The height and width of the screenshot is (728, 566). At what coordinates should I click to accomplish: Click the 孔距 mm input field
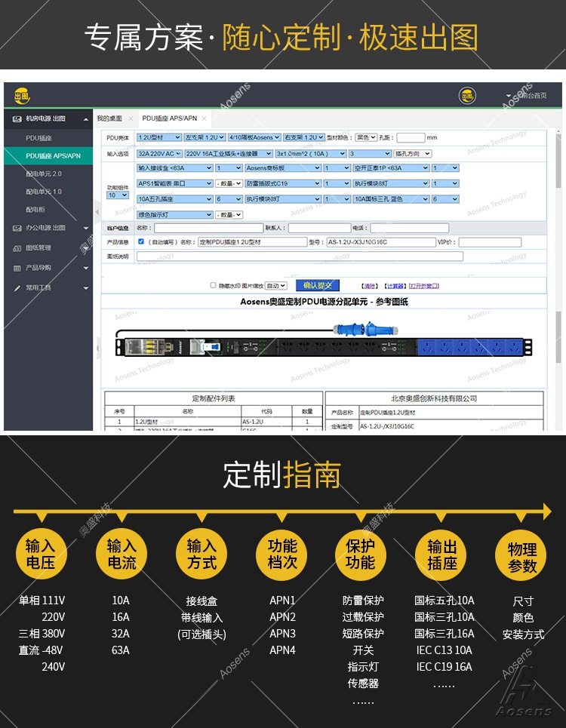pos(411,137)
